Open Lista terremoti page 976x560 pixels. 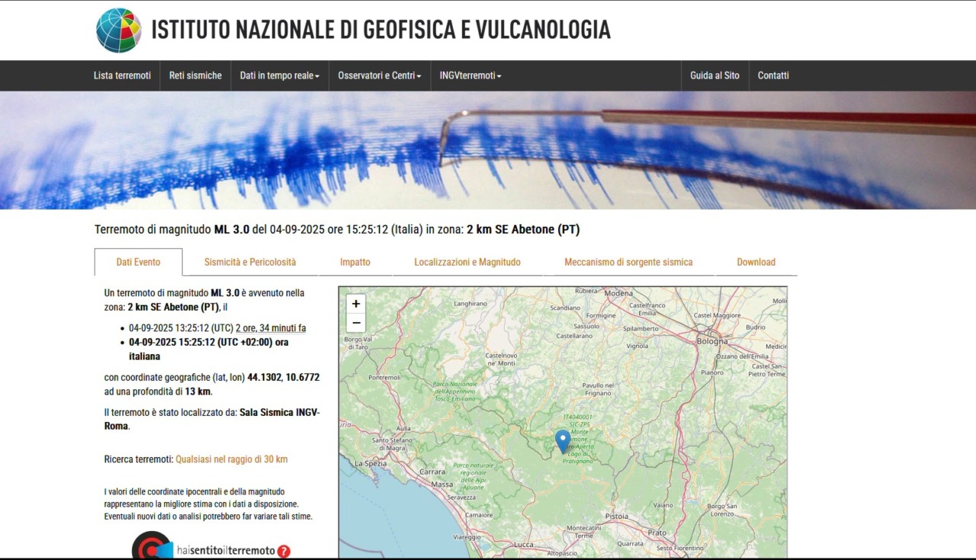tap(122, 75)
